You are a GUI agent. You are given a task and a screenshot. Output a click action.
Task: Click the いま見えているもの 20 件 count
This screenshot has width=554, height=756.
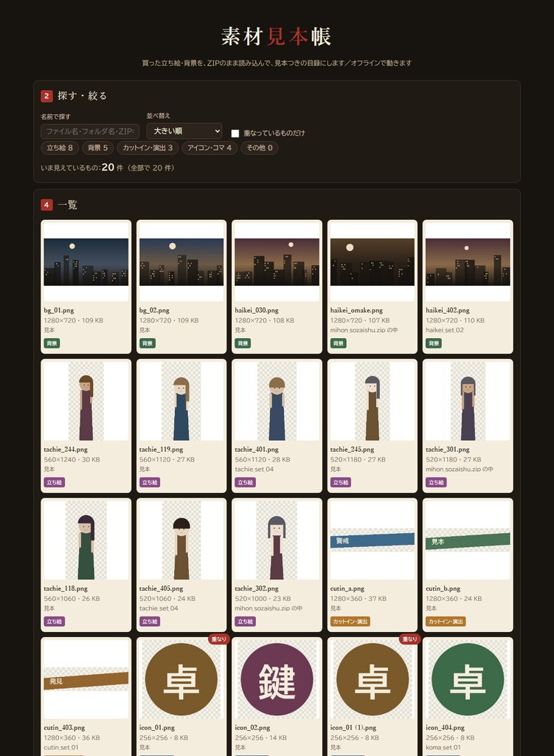point(108,168)
